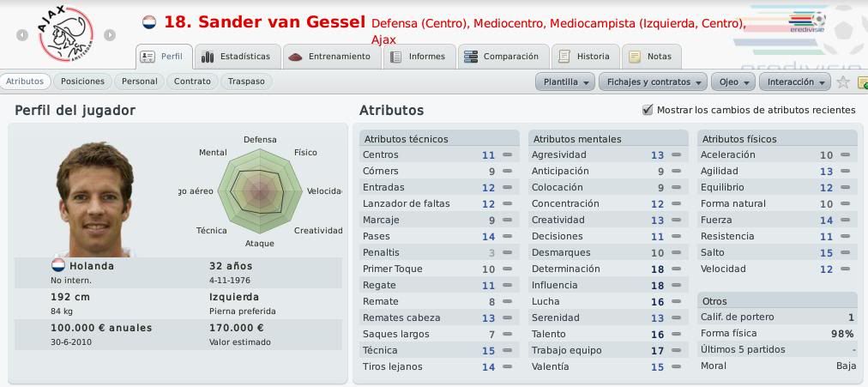
Task: Click the Sander van Gessel photo
Action: coord(94,199)
